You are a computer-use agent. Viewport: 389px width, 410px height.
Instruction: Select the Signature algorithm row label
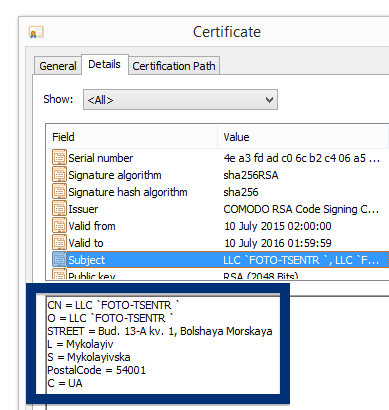[115, 175]
